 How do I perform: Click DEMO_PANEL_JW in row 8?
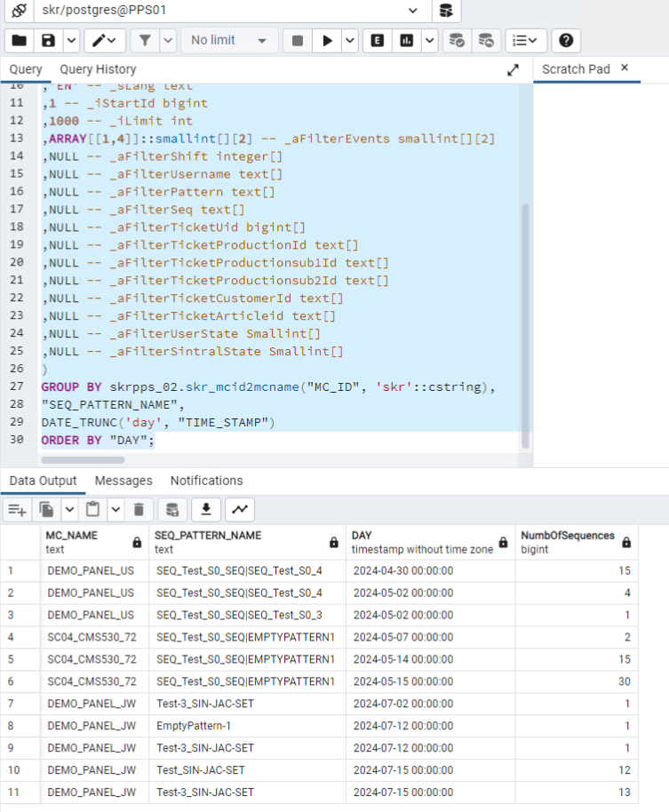pyautogui.click(x=94, y=726)
